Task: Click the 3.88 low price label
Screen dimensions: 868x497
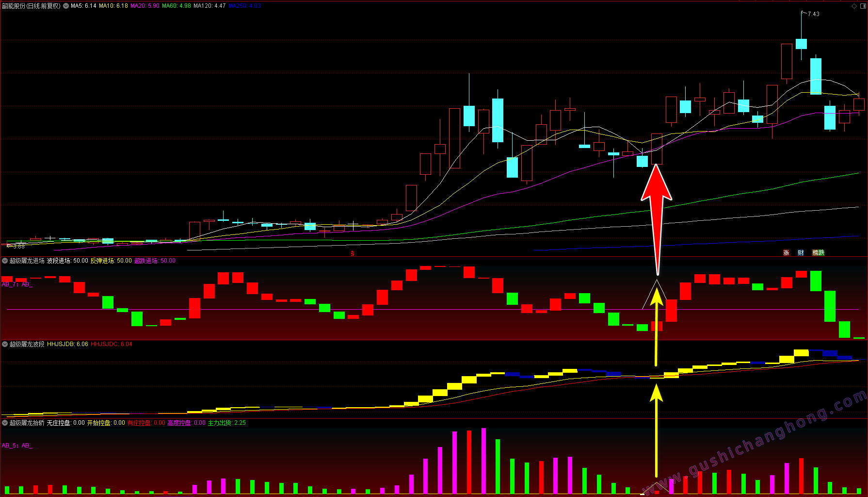Action: [x=18, y=247]
